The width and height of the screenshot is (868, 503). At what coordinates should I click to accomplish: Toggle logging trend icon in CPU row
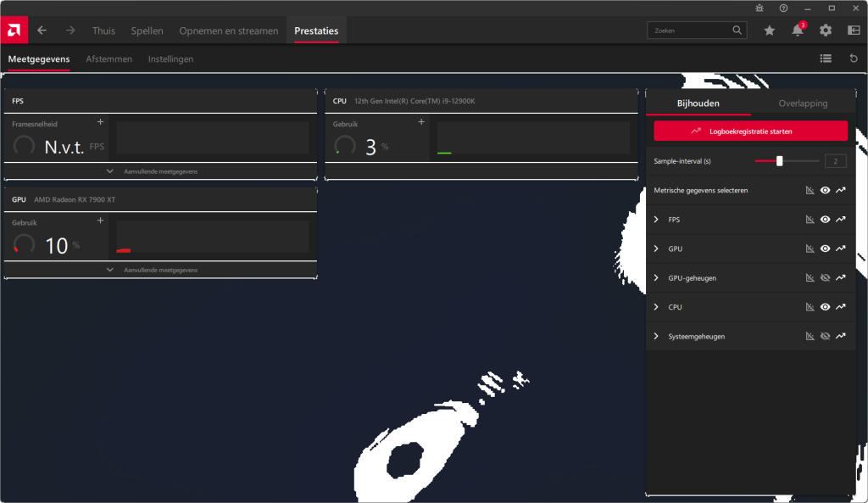(841, 307)
